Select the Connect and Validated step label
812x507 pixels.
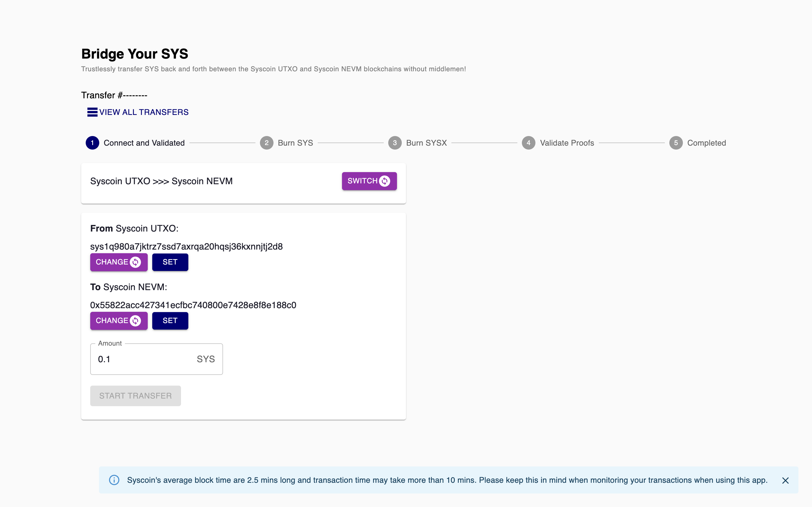[x=144, y=143]
